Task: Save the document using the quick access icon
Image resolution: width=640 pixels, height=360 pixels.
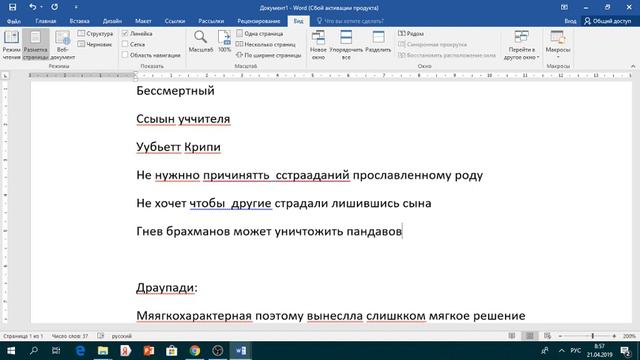Action: click(x=12, y=7)
